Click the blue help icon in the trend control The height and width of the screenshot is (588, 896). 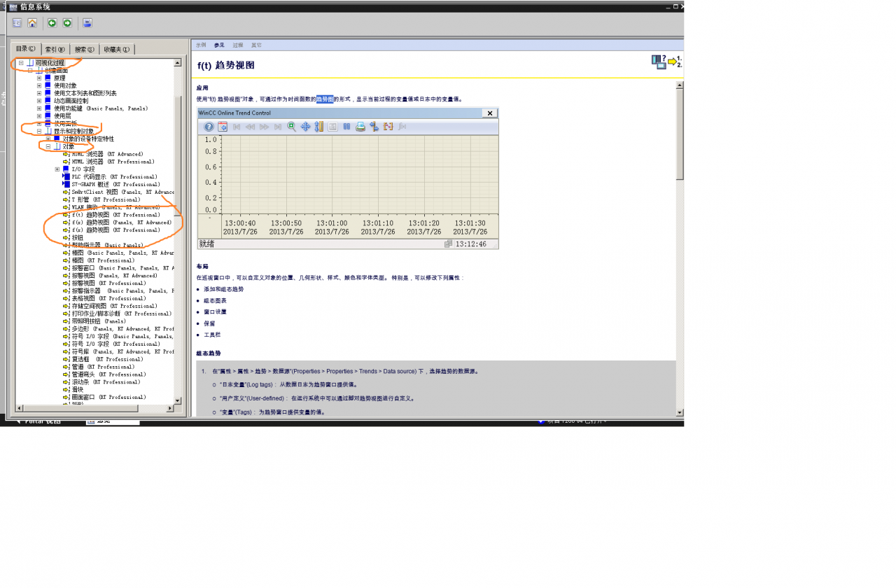point(209,127)
